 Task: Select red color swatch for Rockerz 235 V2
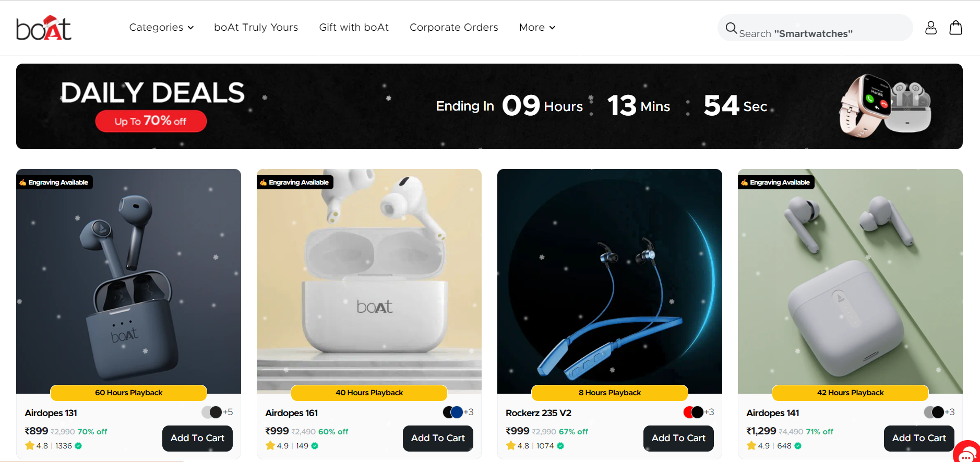tap(689, 412)
